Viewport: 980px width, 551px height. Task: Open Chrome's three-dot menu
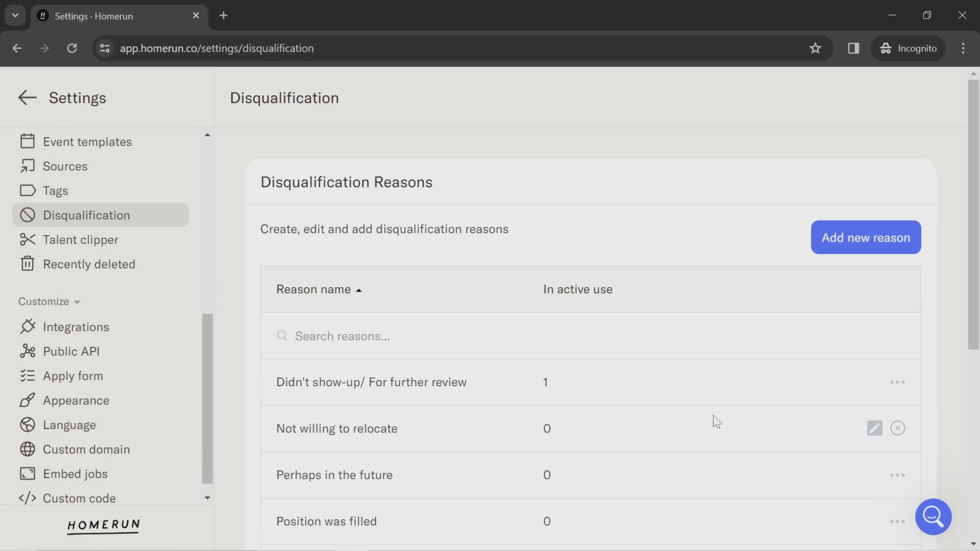[963, 48]
